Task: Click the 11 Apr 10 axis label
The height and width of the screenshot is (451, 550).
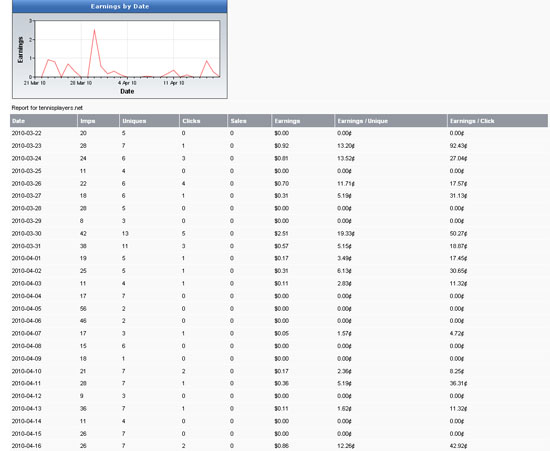Action: click(174, 83)
